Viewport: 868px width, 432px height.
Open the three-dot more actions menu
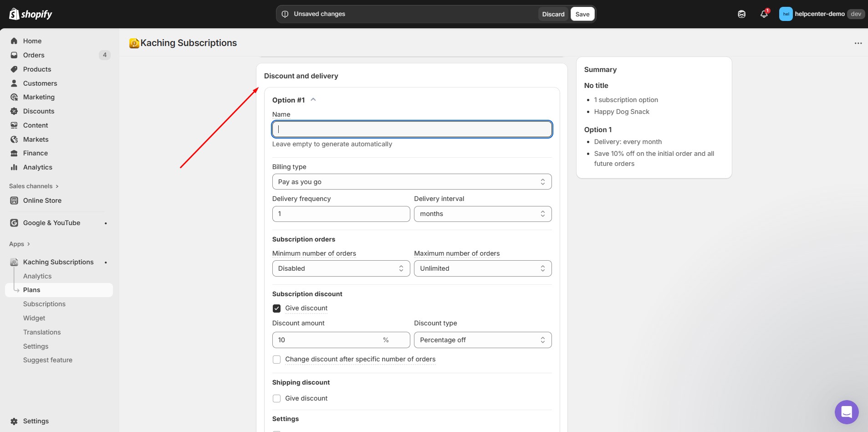[858, 43]
